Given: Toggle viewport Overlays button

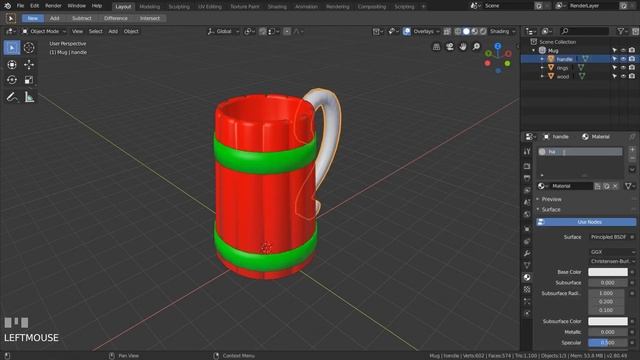Looking at the screenshot, I should coord(407,31).
